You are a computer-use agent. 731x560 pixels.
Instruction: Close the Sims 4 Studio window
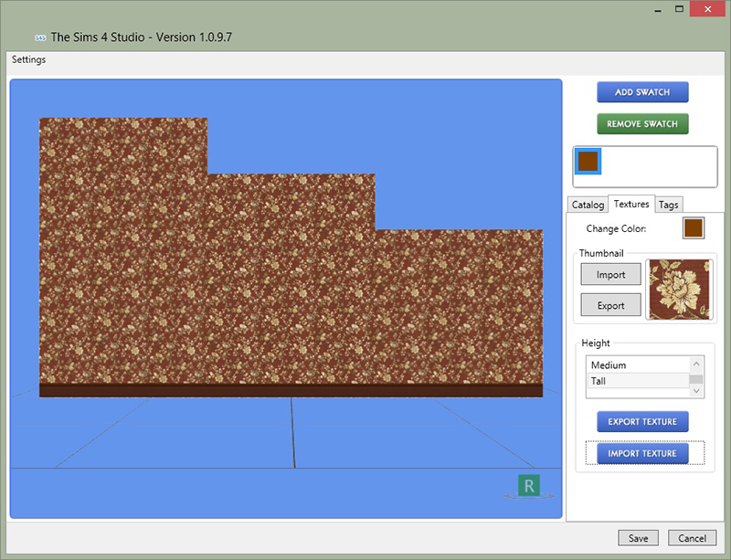(710, 9)
